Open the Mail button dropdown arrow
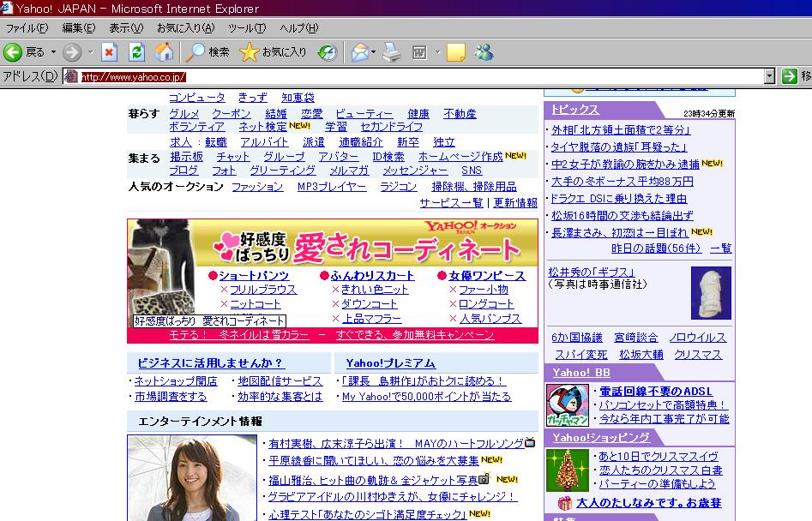Screen dimensions: 812x521 373,52
